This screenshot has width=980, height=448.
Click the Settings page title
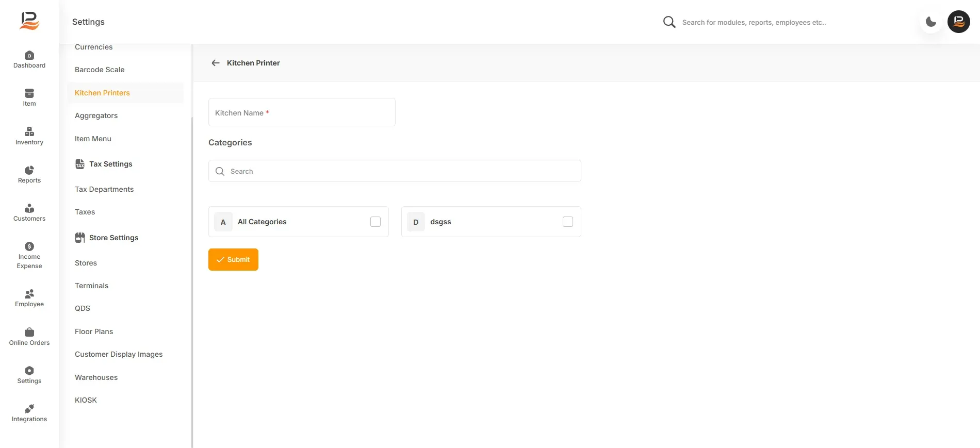(88, 22)
